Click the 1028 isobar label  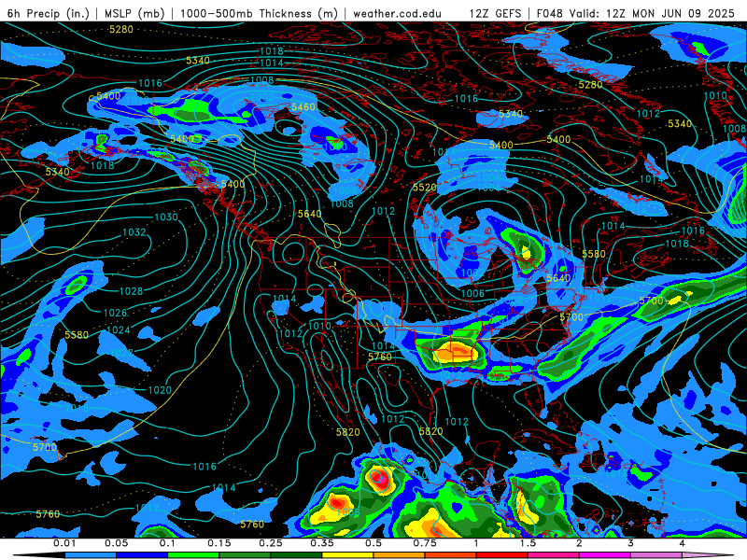[131, 291]
